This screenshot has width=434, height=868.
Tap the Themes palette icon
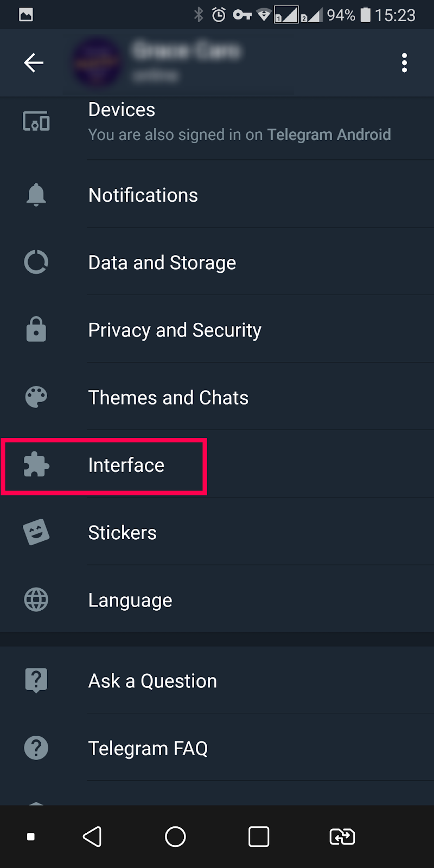pyautogui.click(x=36, y=397)
